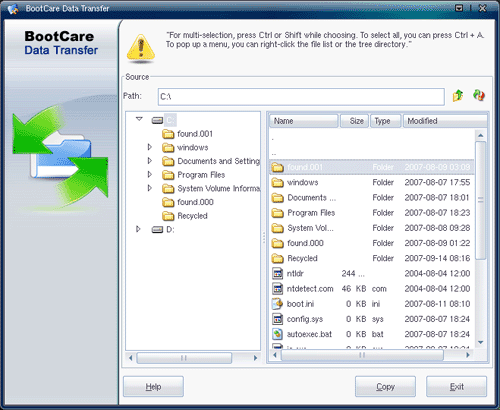Image resolution: width=500 pixels, height=410 pixels.
Task: Click the D: drive icon in tree
Action: 157,229
